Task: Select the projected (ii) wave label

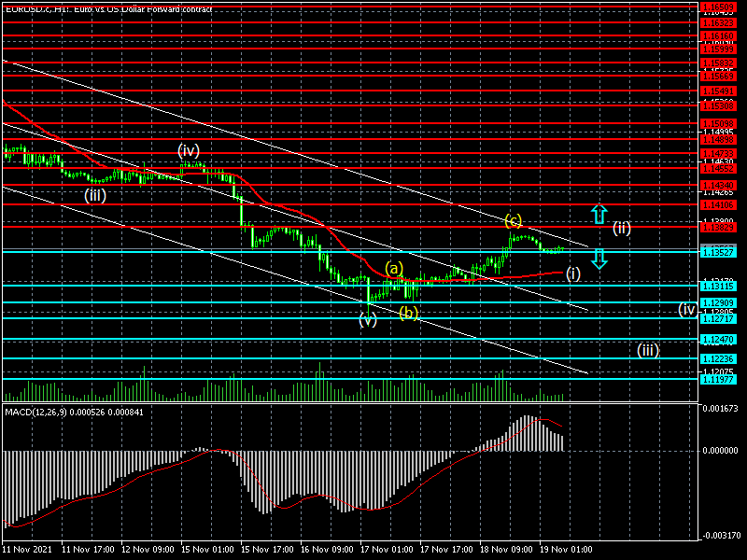Action: pyautogui.click(x=623, y=227)
